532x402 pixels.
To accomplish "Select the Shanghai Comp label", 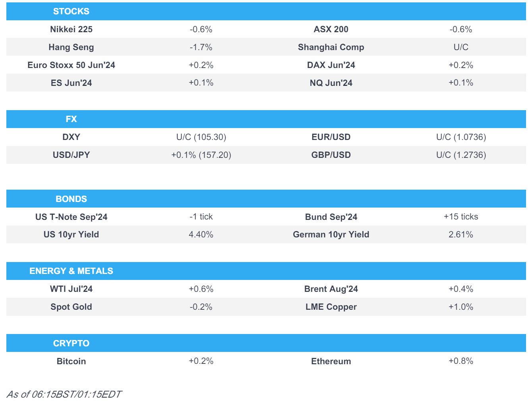I will [331, 47].
